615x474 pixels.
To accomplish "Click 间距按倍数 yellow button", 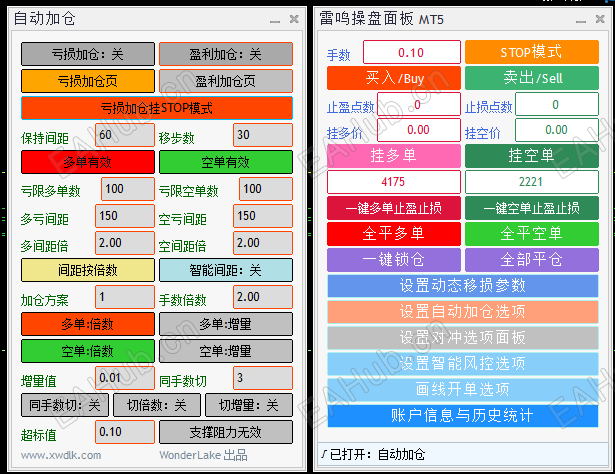I will point(88,270).
